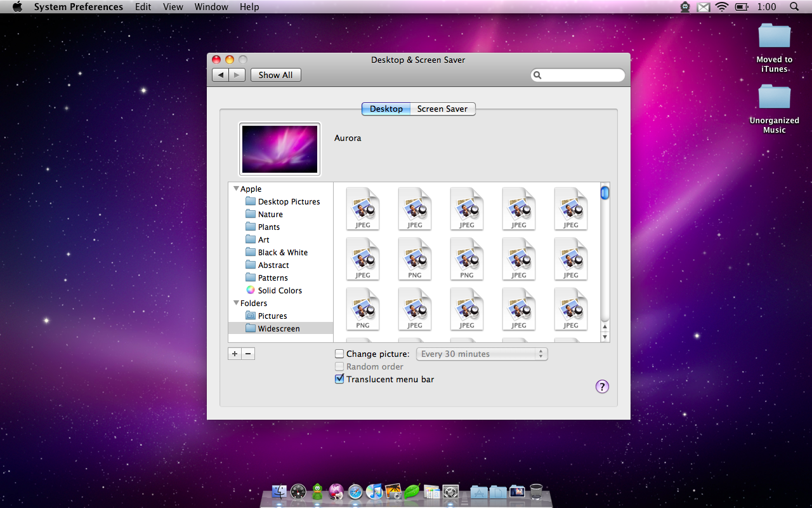Click the Aurora wallpaper preview thumbnail
812x508 pixels.
280,149
